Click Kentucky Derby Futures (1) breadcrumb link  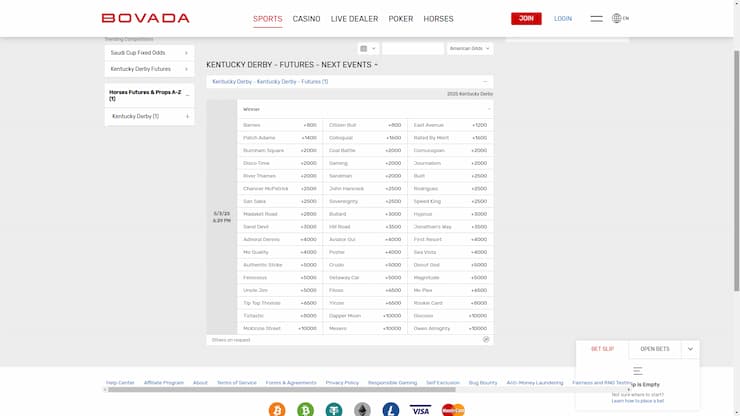pos(270,82)
